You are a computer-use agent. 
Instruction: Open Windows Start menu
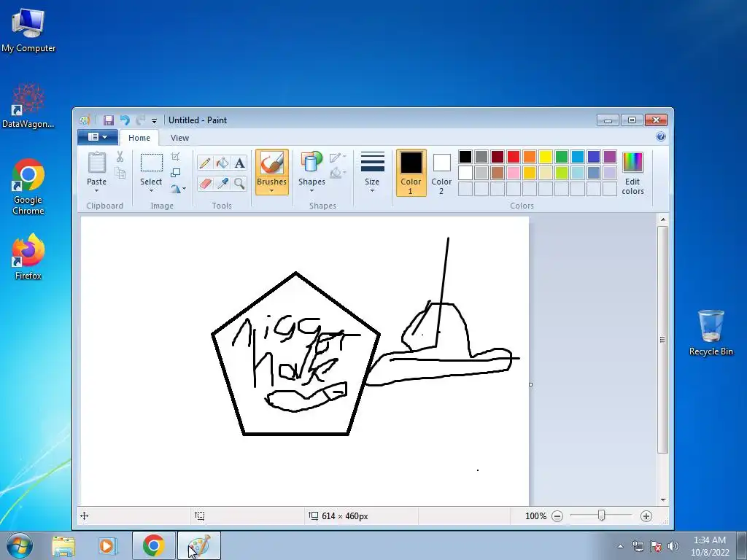19,545
